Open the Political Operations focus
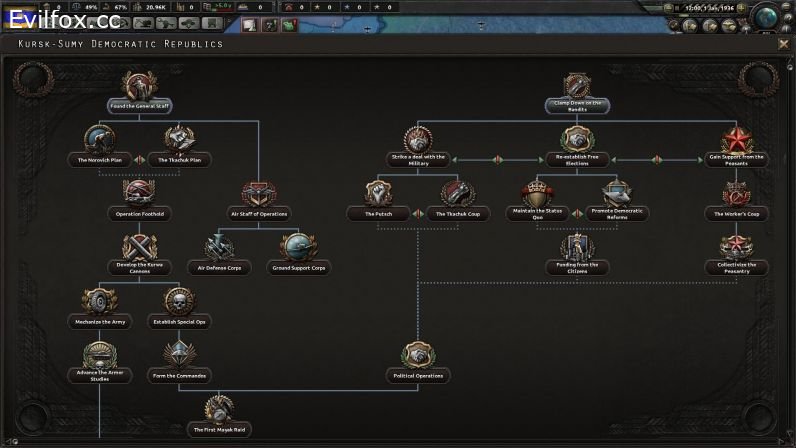This screenshot has width=796, height=448. [x=418, y=359]
